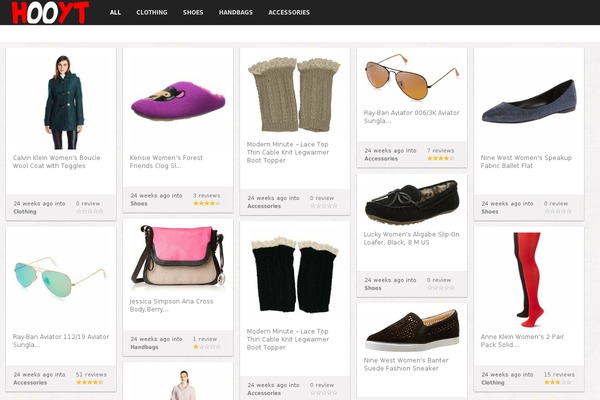Click empty star rating under Lucky loafer

point(440,288)
